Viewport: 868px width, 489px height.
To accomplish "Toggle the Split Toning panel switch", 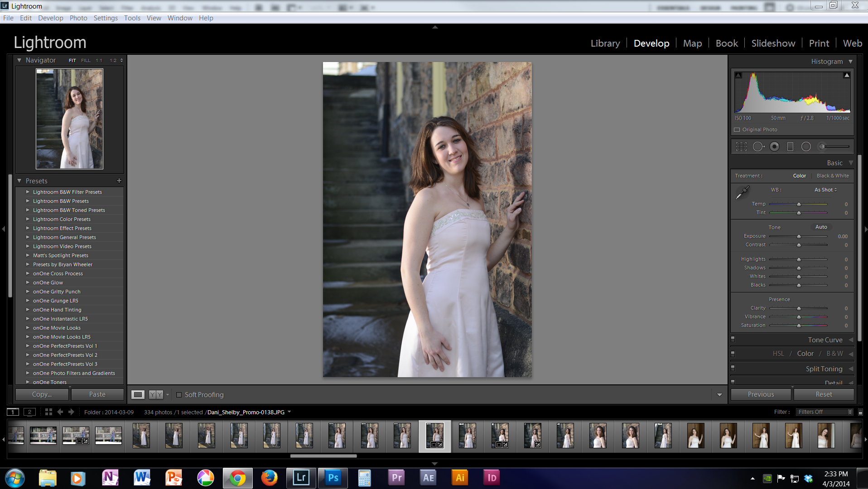I will click(733, 368).
